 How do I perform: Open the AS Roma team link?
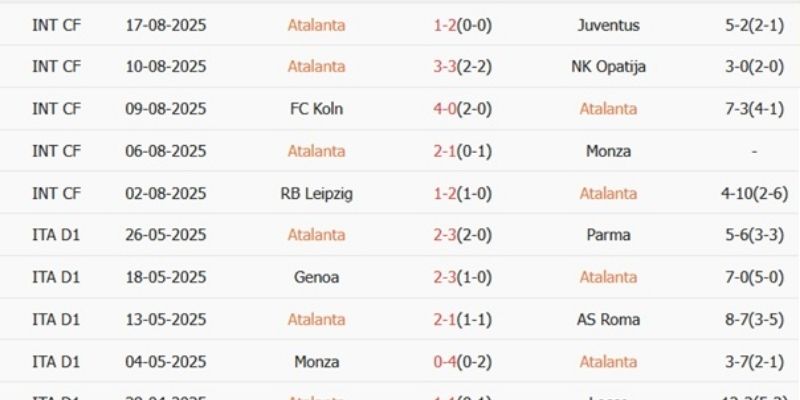[x=608, y=320]
